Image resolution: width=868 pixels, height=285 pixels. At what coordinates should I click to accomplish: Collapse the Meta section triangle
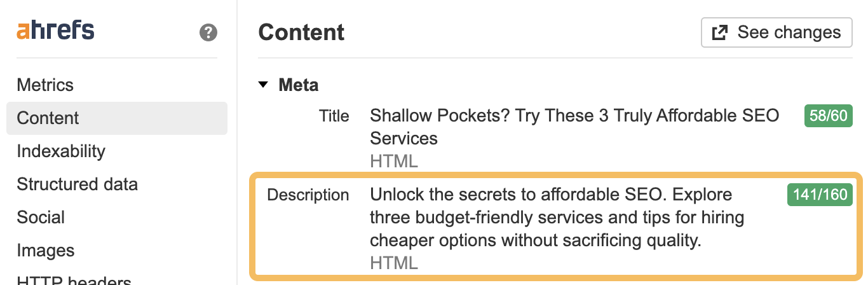click(x=264, y=85)
